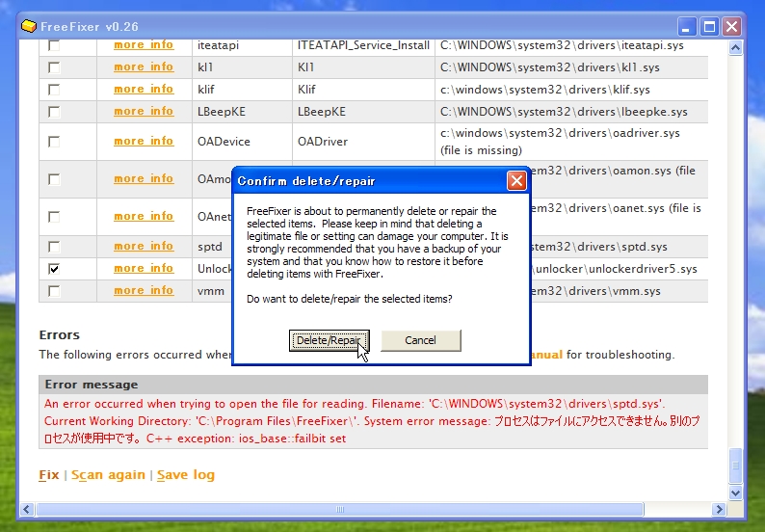Click the vertical scrollbar up arrow
The image size is (765, 532).
736,48
